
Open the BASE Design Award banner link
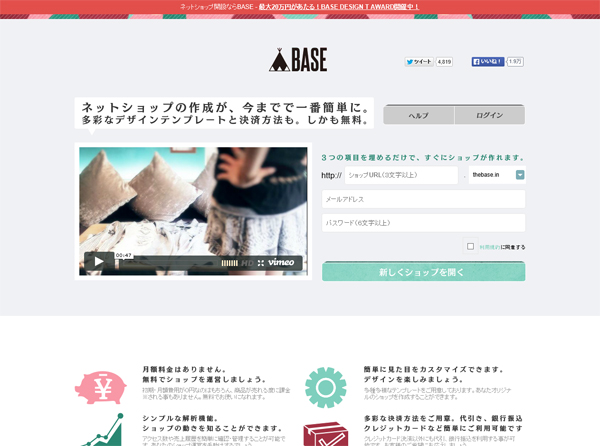[x=338, y=7]
